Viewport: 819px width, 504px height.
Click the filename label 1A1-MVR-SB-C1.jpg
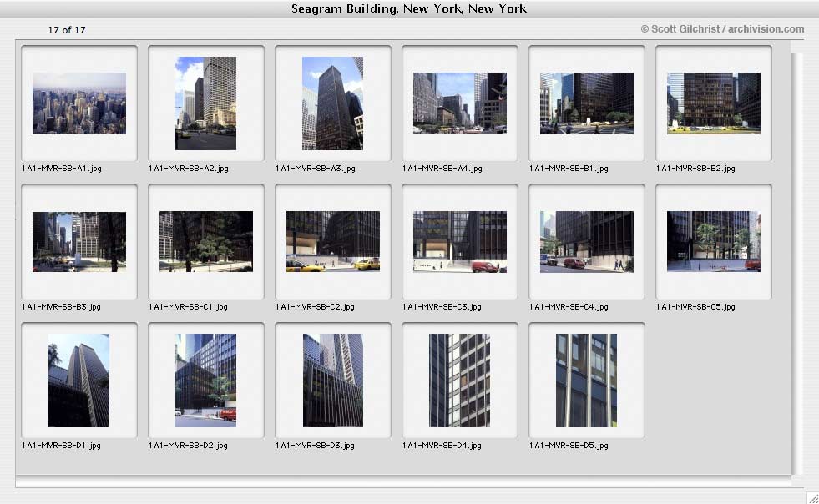coord(188,306)
